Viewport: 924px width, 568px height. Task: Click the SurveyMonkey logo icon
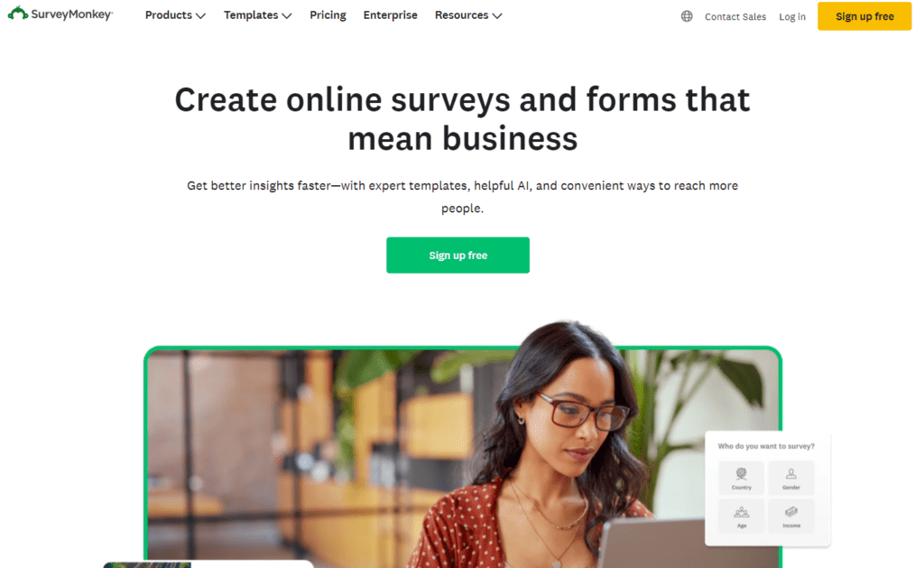[18, 13]
